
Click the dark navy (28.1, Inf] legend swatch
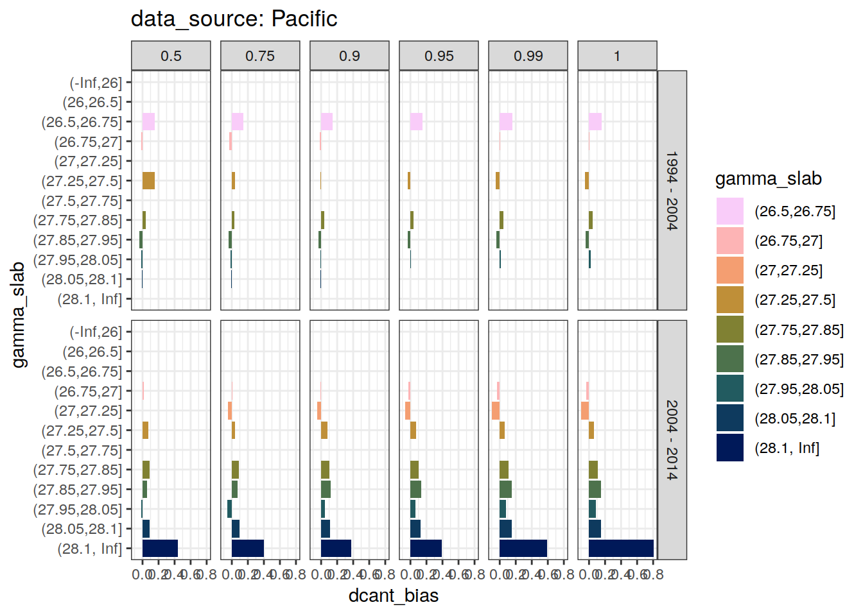pyautogui.click(x=730, y=448)
